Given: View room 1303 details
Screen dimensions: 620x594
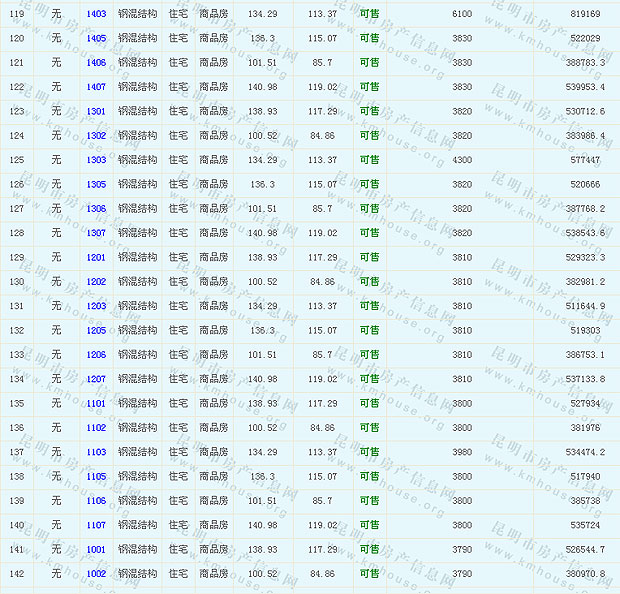Looking at the screenshot, I should [96, 160].
